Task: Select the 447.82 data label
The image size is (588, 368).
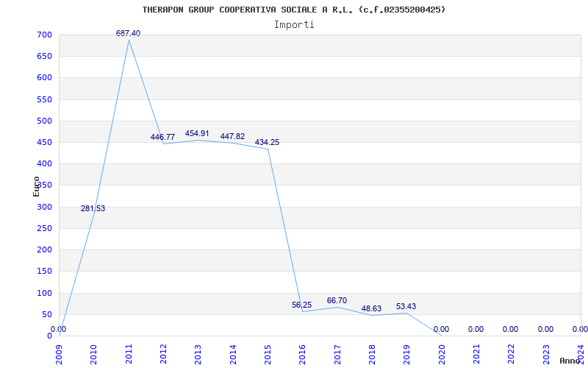Action: click(x=232, y=136)
